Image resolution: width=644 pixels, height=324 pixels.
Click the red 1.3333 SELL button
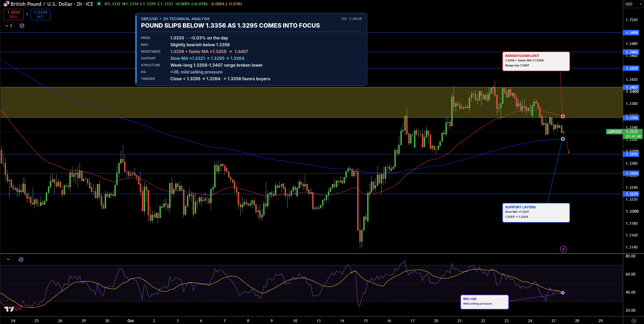pyautogui.click(x=13, y=14)
